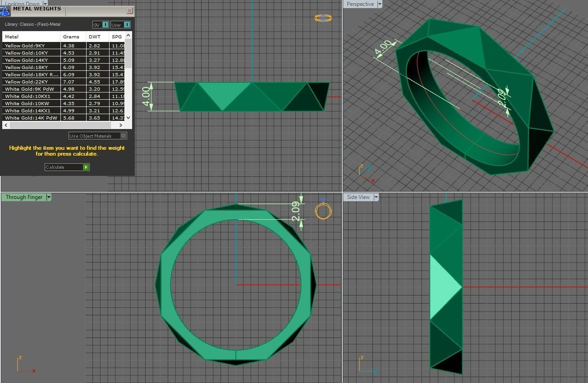The height and width of the screenshot is (383, 588).
Task: Click the 2.82 DWT value
Action: point(94,46)
